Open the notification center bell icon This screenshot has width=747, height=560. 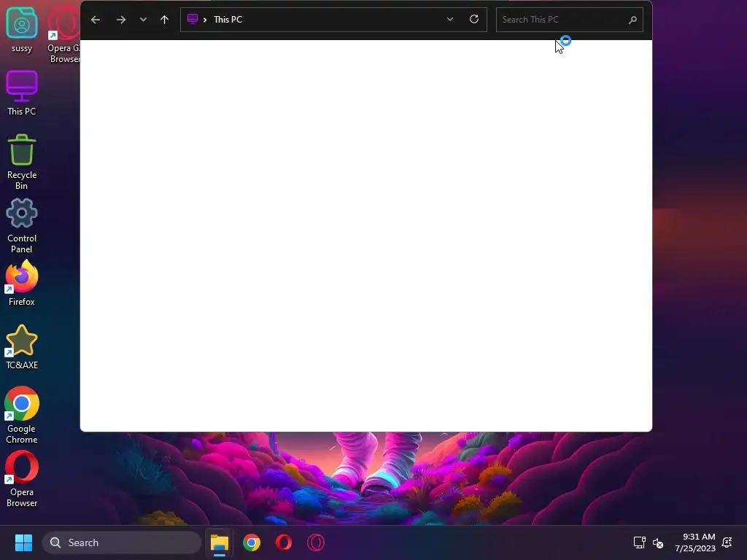click(727, 542)
